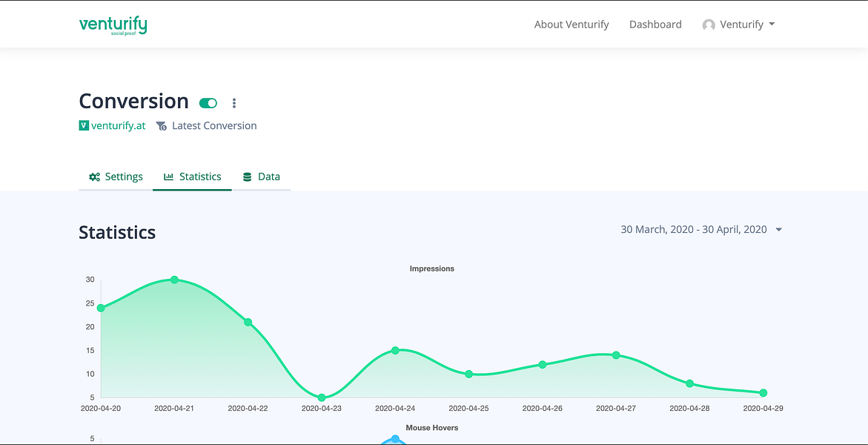Viewport: 868px width, 445px height.
Task: Open the three-dot options menu beside Conversion
Action: tap(234, 103)
